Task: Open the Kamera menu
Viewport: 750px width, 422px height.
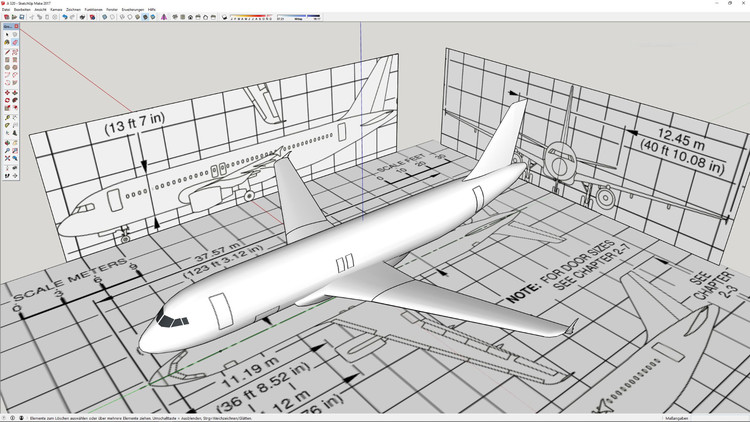Action: click(56, 10)
